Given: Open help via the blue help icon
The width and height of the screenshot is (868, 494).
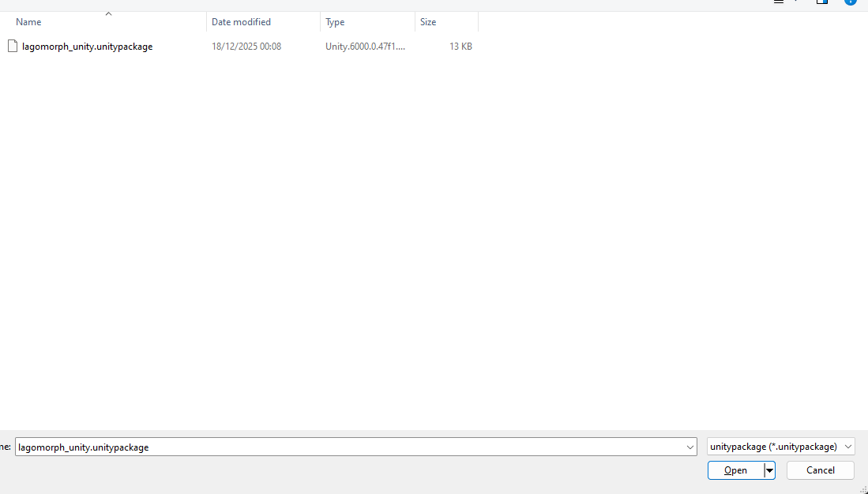Looking at the screenshot, I should point(850,2).
